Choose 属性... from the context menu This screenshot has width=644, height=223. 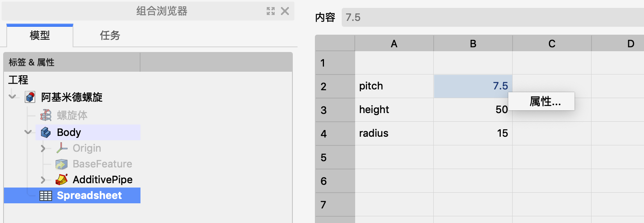pyautogui.click(x=545, y=102)
